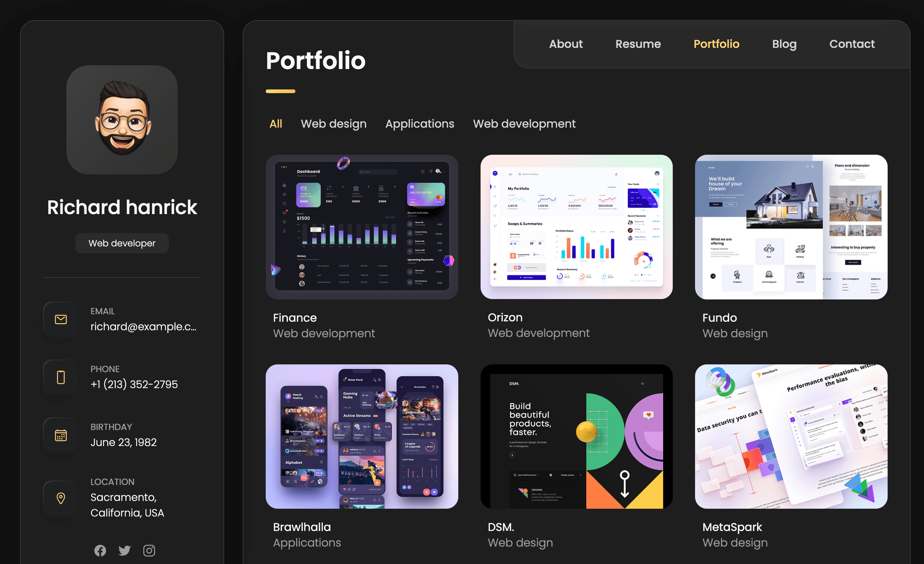Toggle the Resume navigation link
The image size is (924, 564).
638,43
